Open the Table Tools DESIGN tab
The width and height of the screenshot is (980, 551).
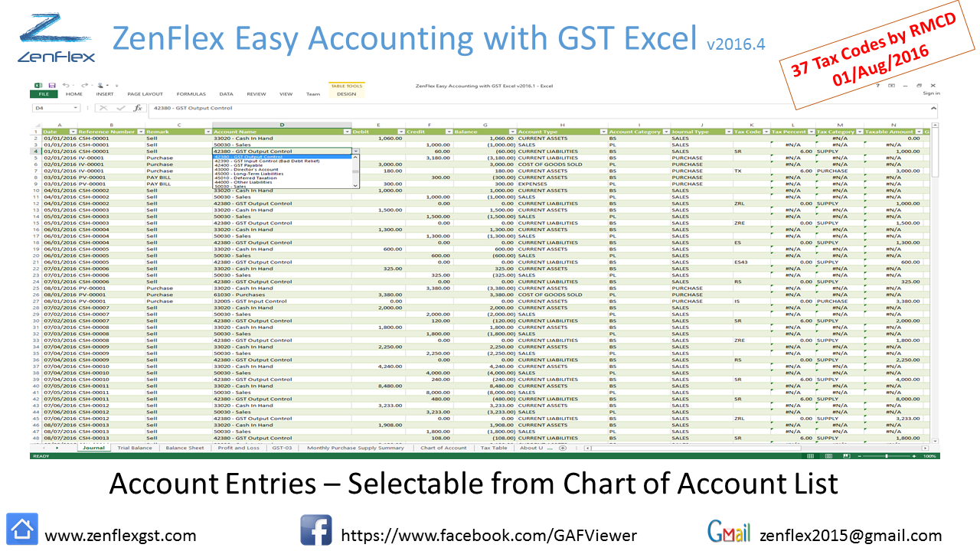pyautogui.click(x=346, y=94)
